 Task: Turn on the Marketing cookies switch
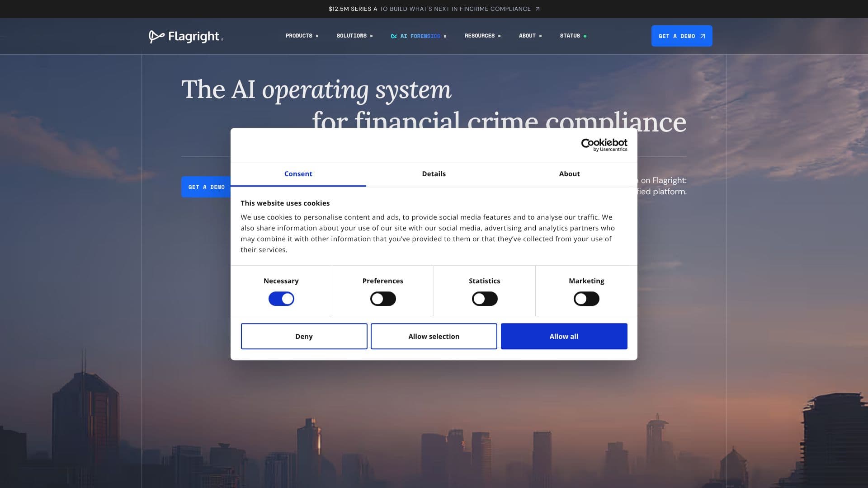tap(586, 299)
